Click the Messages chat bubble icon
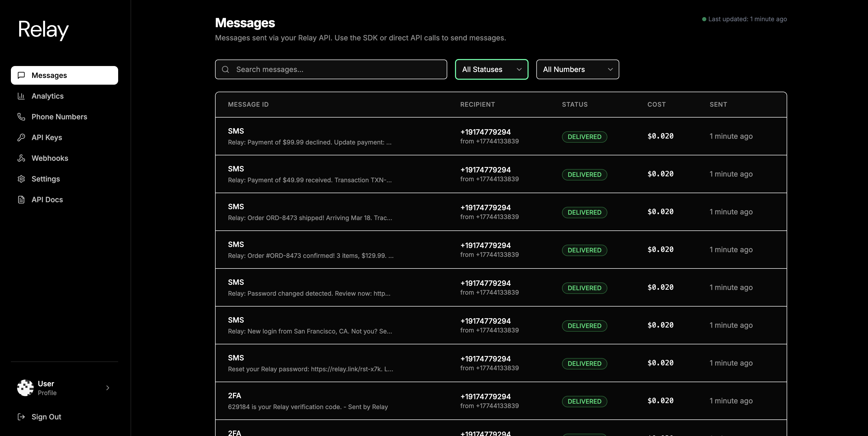 (x=21, y=75)
